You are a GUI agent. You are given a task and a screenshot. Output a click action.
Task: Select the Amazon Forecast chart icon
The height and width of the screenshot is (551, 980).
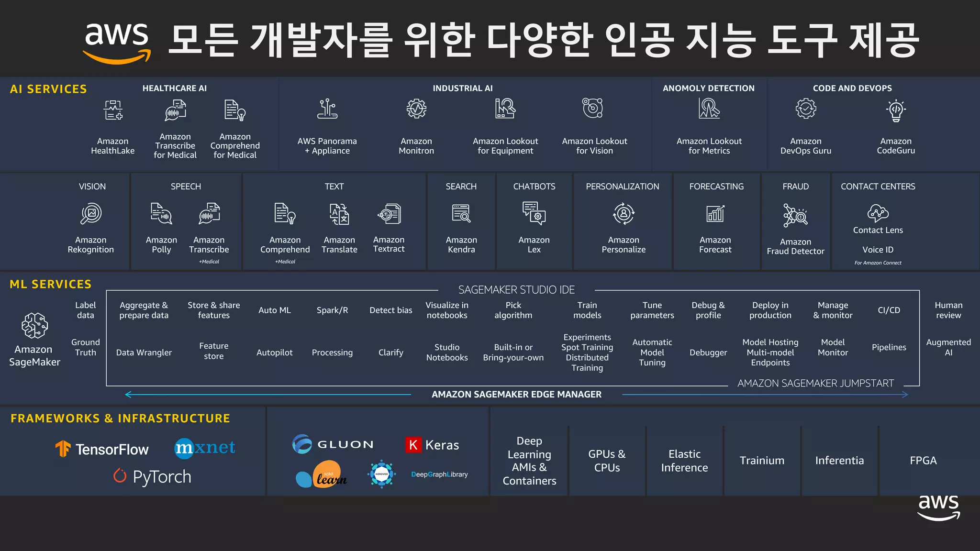pos(715,213)
